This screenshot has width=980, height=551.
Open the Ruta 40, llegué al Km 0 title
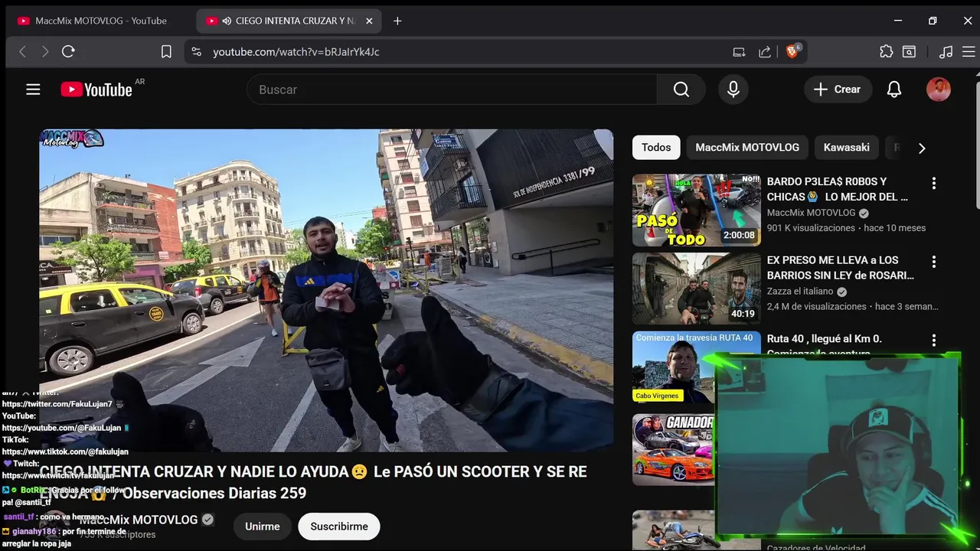825,338
